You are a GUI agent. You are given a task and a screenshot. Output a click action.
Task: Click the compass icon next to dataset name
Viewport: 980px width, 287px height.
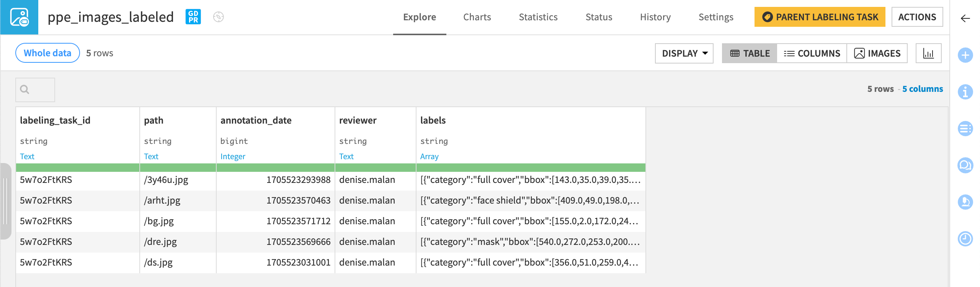tap(218, 17)
